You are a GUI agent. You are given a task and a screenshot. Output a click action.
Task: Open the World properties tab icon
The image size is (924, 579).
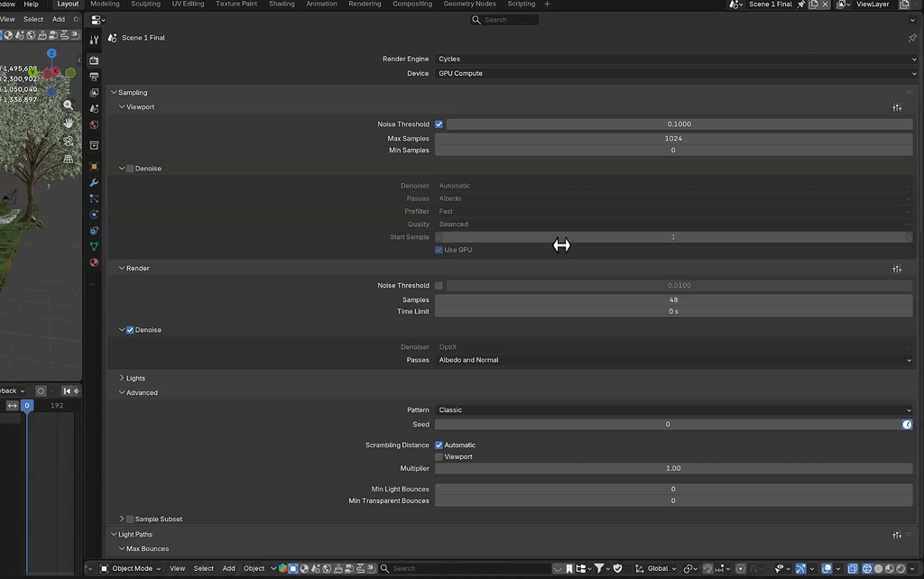point(94,124)
